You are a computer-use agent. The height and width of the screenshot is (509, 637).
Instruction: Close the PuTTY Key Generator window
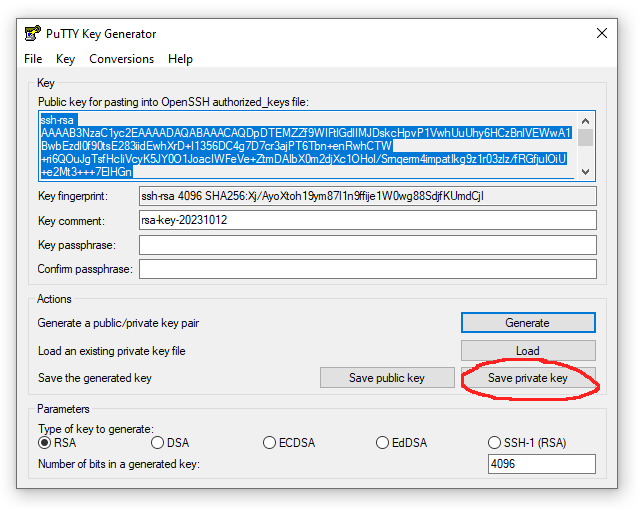(602, 33)
